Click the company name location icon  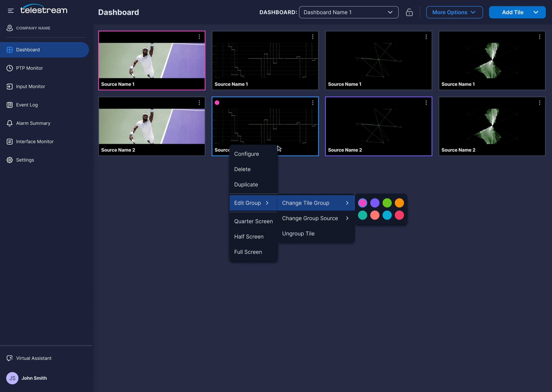(10, 28)
